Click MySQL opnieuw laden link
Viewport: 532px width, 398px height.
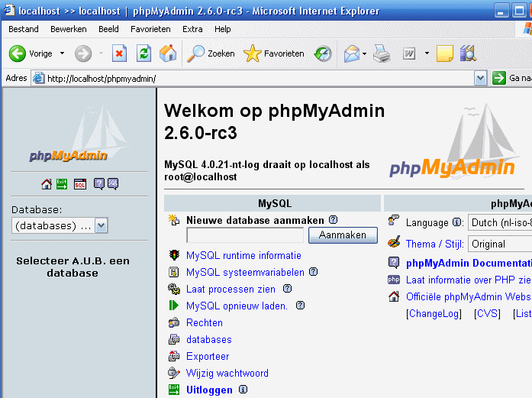pos(237,306)
